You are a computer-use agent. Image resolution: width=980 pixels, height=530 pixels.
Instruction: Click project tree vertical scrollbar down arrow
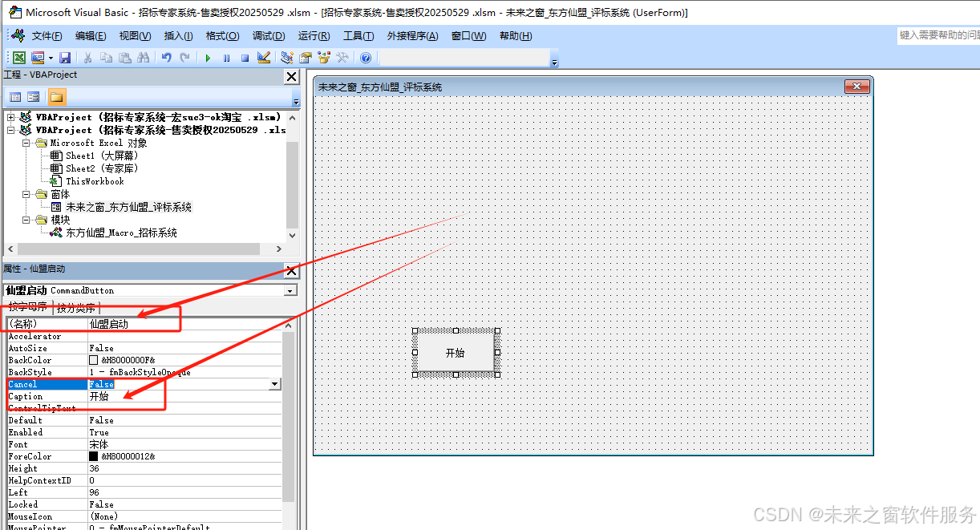[292, 236]
